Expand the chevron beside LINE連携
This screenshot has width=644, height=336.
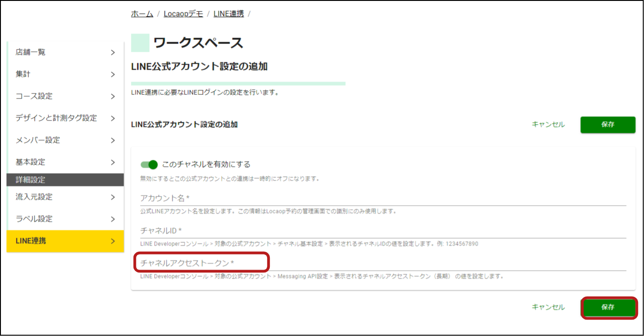[x=113, y=241]
